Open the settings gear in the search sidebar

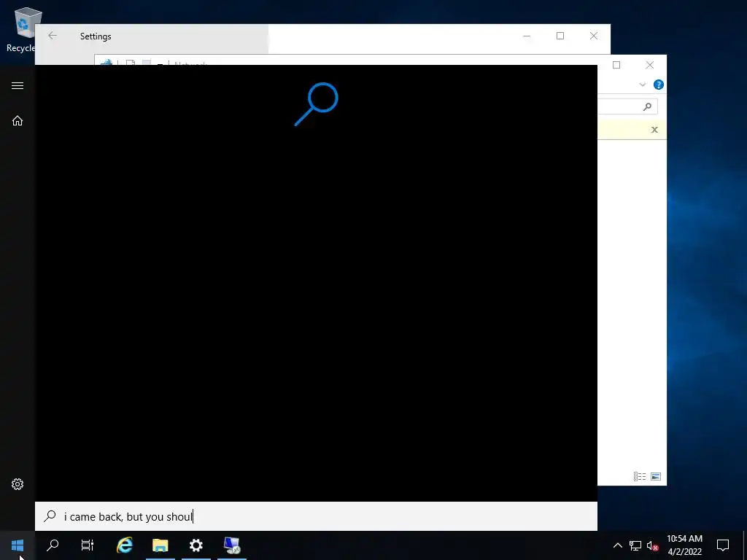pos(18,484)
